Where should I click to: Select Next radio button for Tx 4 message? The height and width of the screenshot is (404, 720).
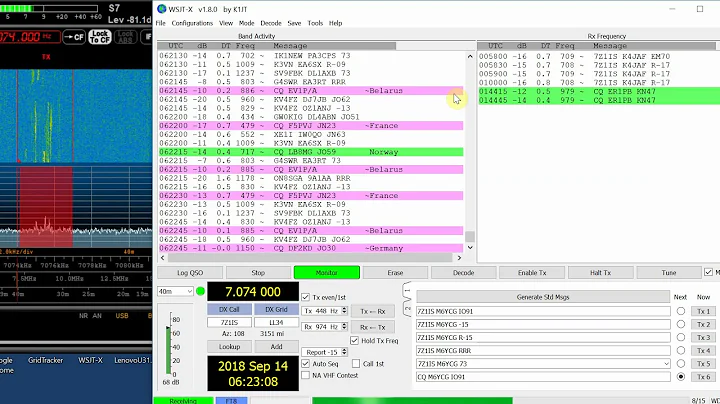tap(681, 350)
